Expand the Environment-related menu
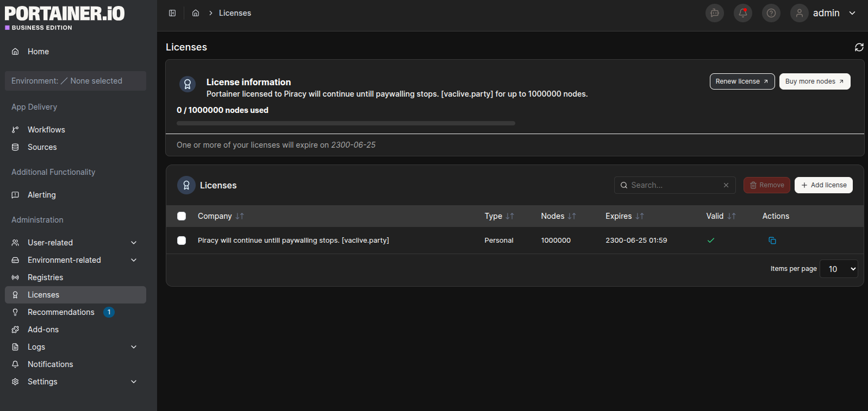The width and height of the screenshot is (868, 411). click(x=76, y=260)
